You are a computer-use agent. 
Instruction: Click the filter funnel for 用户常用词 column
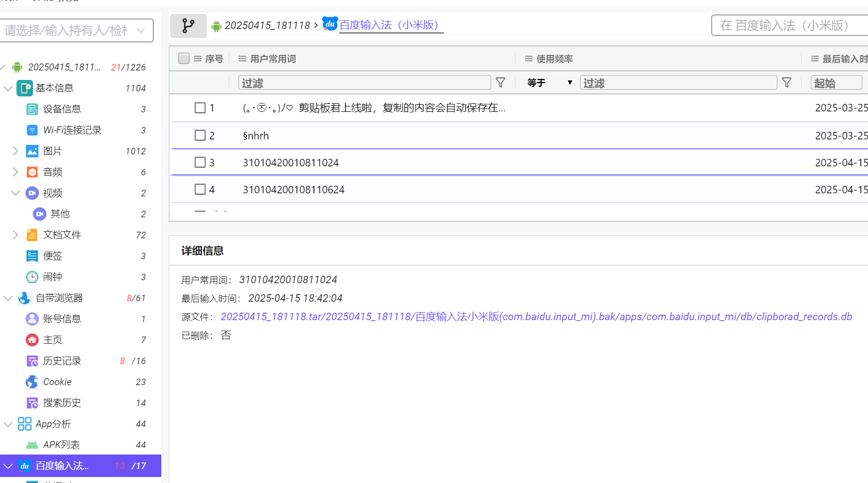pos(500,82)
